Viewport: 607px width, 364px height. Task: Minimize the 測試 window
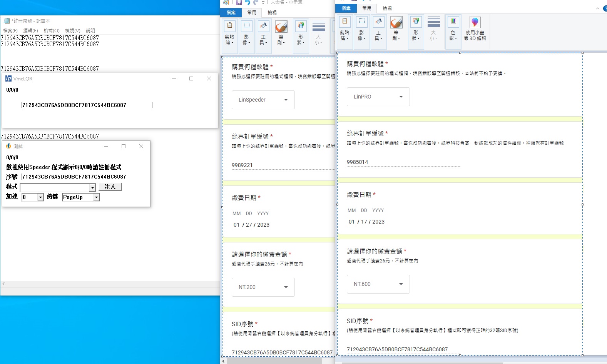106,146
